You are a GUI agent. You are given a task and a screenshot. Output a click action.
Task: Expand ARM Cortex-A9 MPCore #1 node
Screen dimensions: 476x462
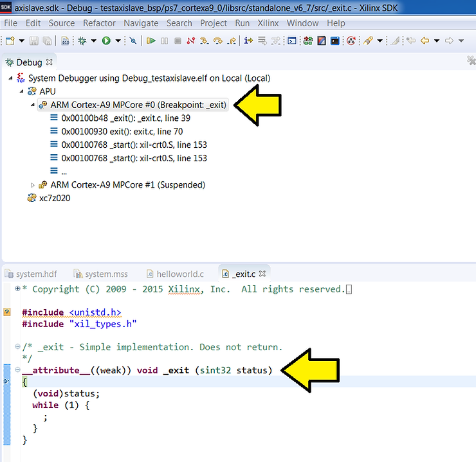(33, 185)
